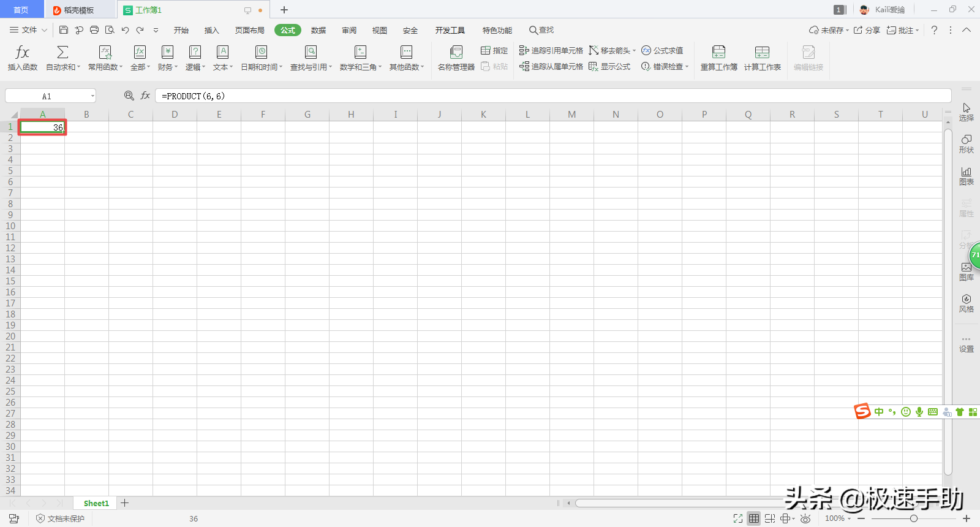The image size is (980, 527).
Task: Toggle full screen view icon in status bar
Action: coord(738,518)
